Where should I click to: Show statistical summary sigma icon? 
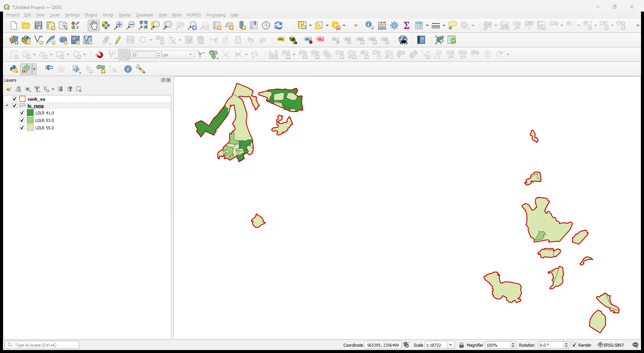click(407, 25)
